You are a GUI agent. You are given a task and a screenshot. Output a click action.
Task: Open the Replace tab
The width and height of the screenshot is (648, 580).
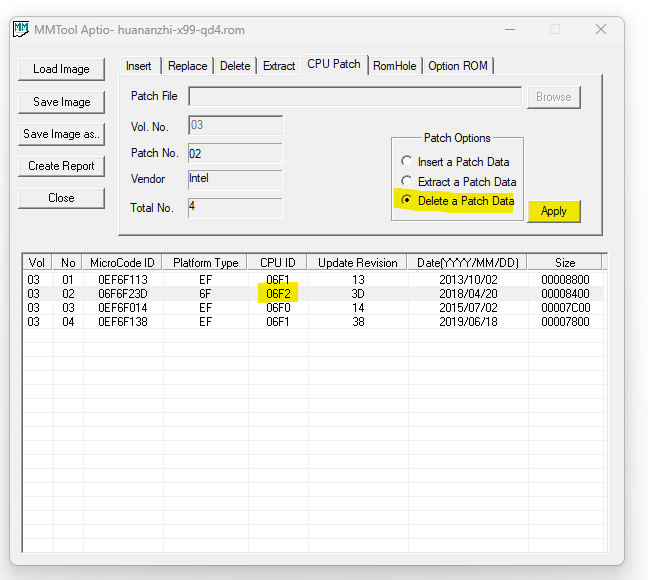187,66
